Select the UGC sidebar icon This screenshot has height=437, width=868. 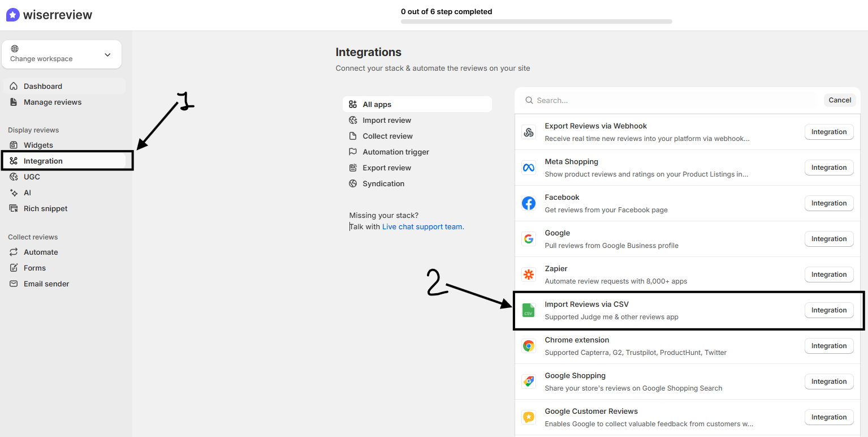tap(14, 177)
